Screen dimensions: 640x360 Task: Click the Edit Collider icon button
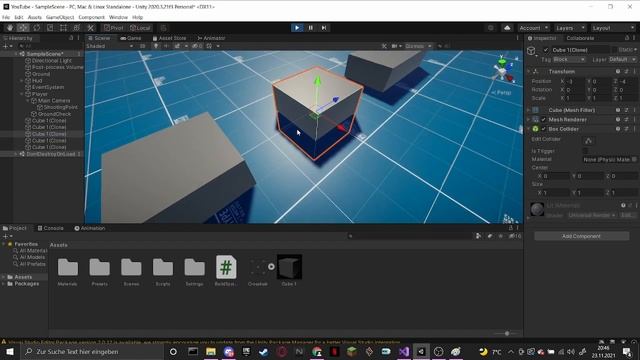588,141
